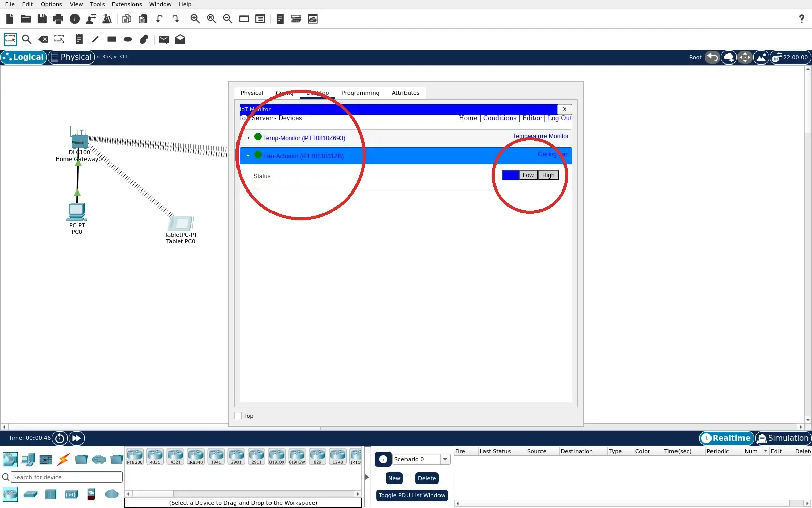
Task: Switch to the Physical workspace view
Action: click(71, 57)
